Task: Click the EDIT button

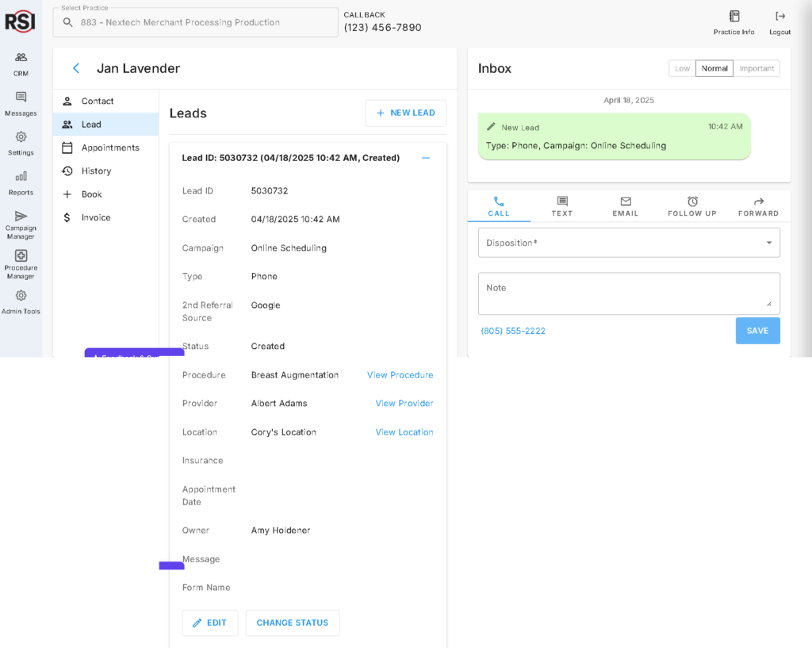Action: point(209,623)
